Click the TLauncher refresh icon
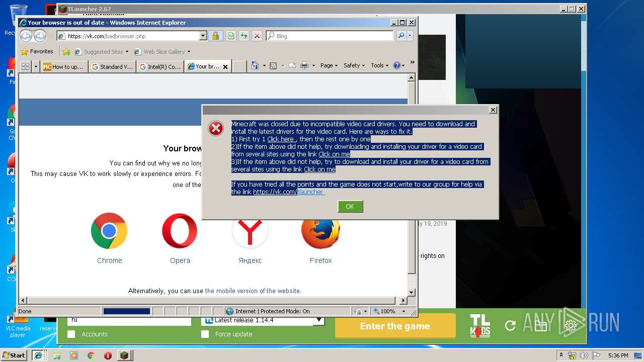The height and width of the screenshot is (362, 644). [x=510, y=325]
